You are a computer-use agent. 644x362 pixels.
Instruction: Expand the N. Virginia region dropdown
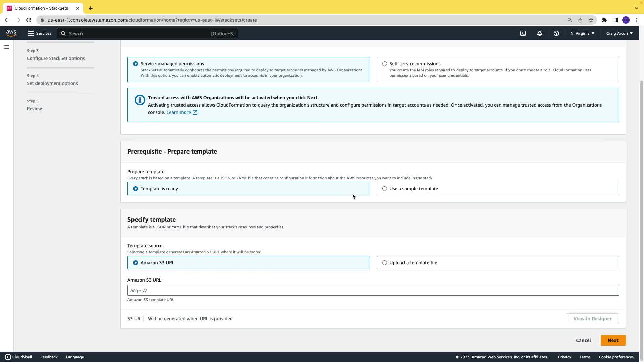(x=582, y=33)
